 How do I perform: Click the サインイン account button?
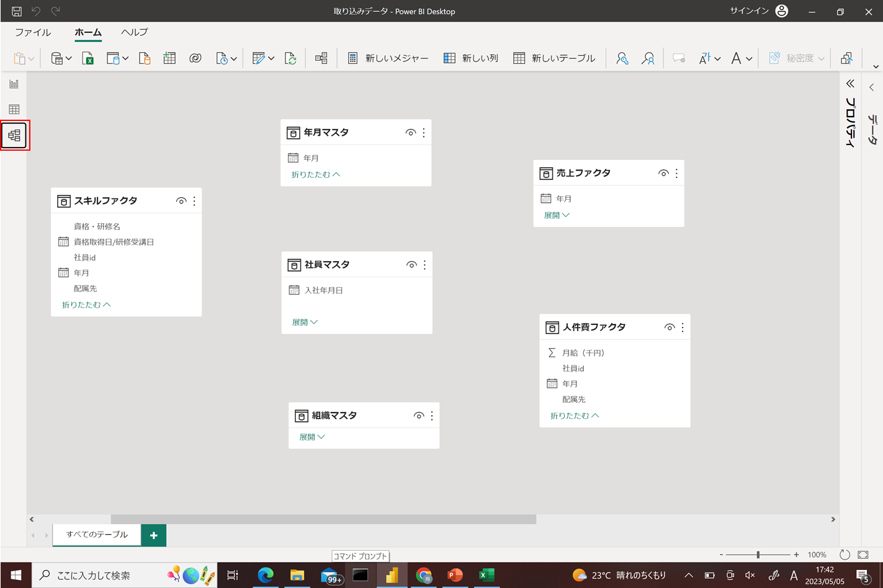pos(759,11)
